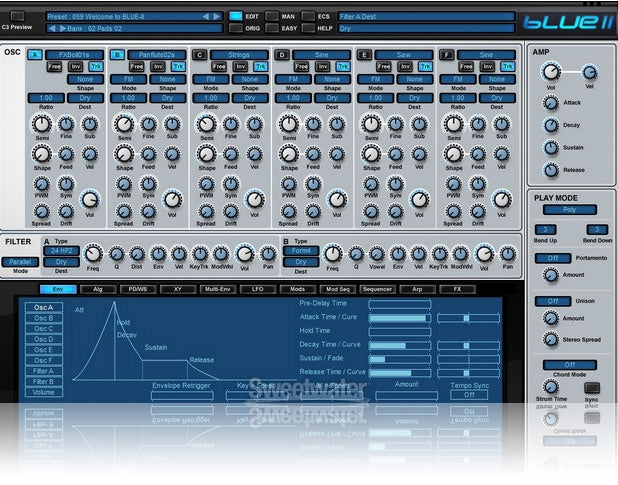
Task: Enable Oscillator C power button
Action: [200, 55]
